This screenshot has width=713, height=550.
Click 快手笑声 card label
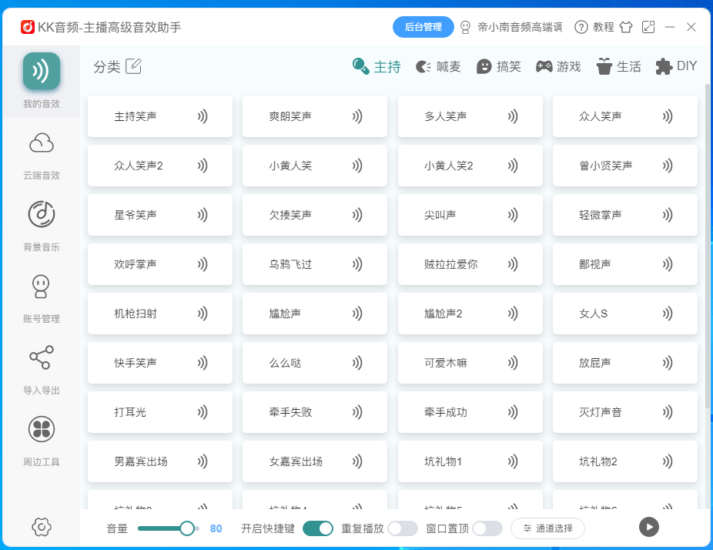tap(135, 363)
